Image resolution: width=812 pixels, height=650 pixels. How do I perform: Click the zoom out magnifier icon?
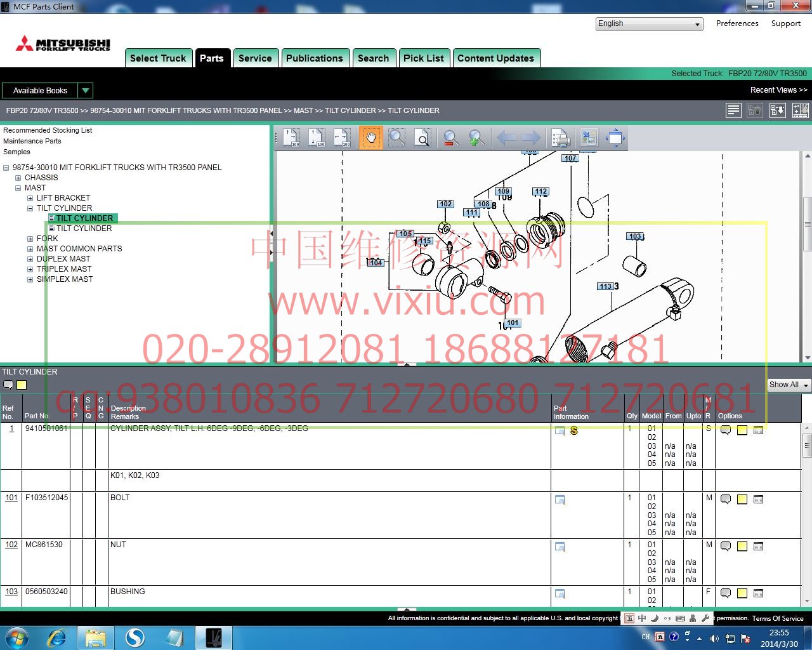point(450,138)
